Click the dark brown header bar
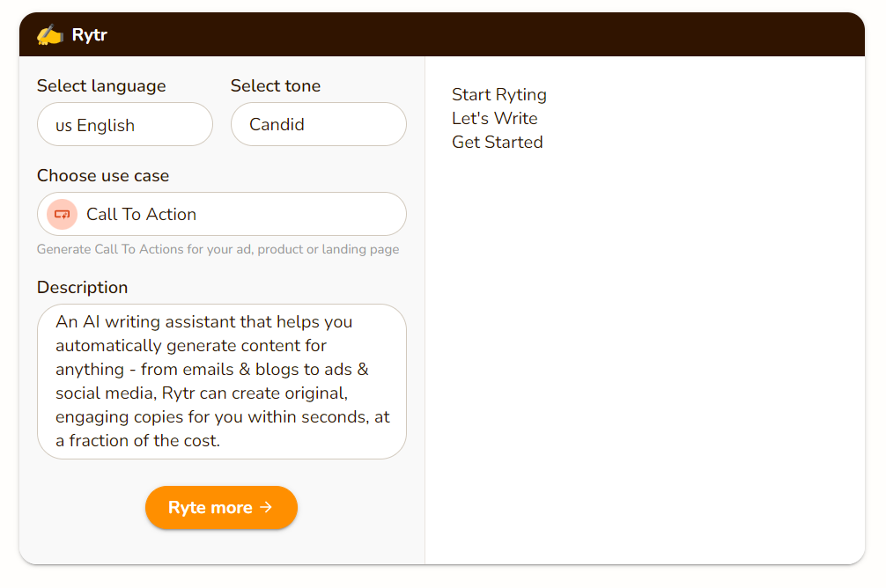Viewport: 886px width, 588px height. click(x=442, y=34)
